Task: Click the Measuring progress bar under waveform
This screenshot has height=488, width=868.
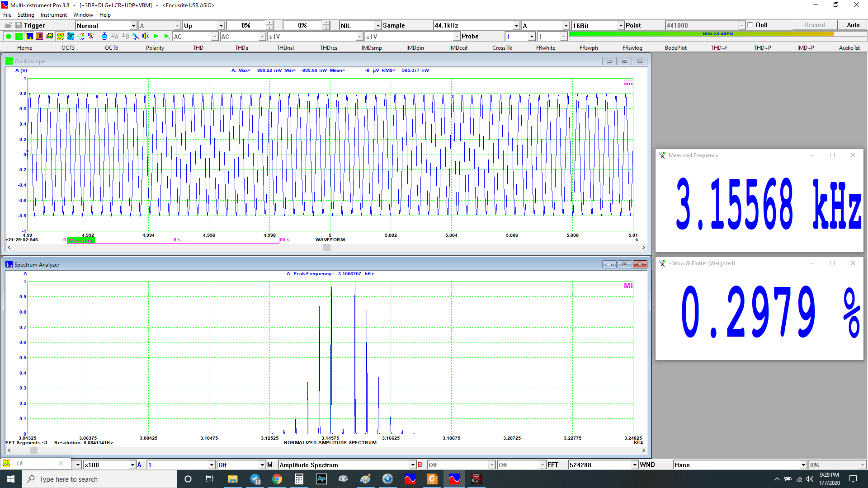Action: tap(173, 240)
